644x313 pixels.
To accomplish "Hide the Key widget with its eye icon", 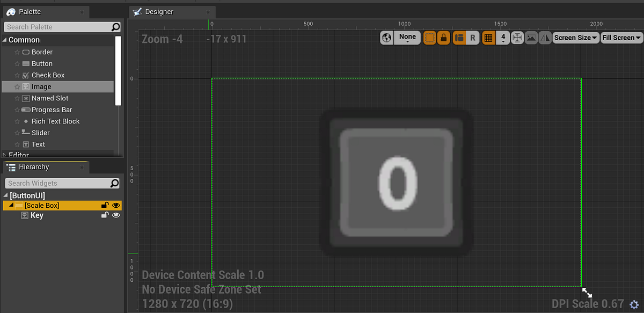I will [x=116, y=215].
